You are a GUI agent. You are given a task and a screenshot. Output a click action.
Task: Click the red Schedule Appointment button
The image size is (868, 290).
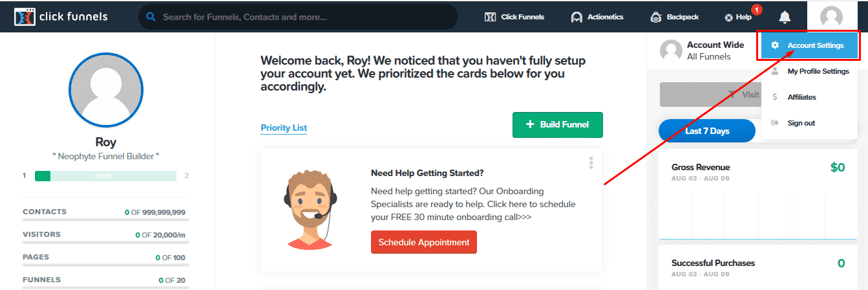click(x=424, y=242)
